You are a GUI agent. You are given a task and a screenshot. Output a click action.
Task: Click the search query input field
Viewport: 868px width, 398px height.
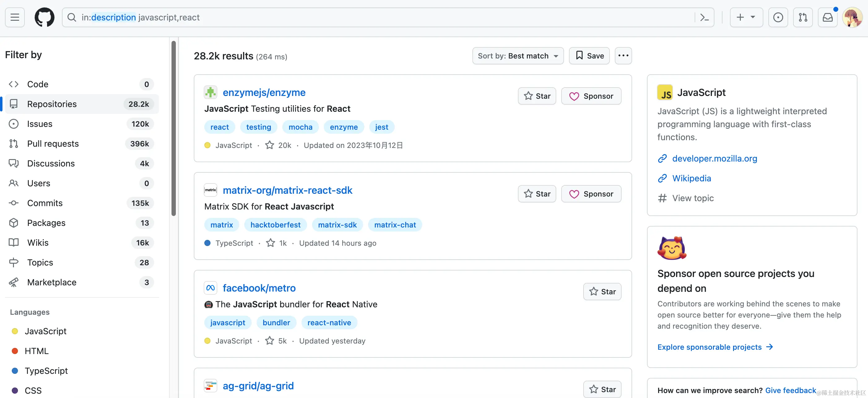(x=371, y=17)
